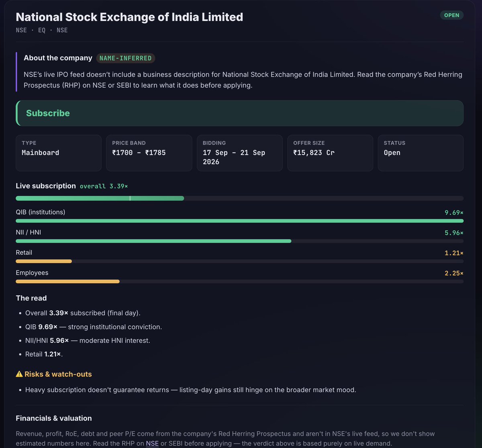
Task: Click the National Stock Exchange of India Limited title
Action: coord(129,17)
